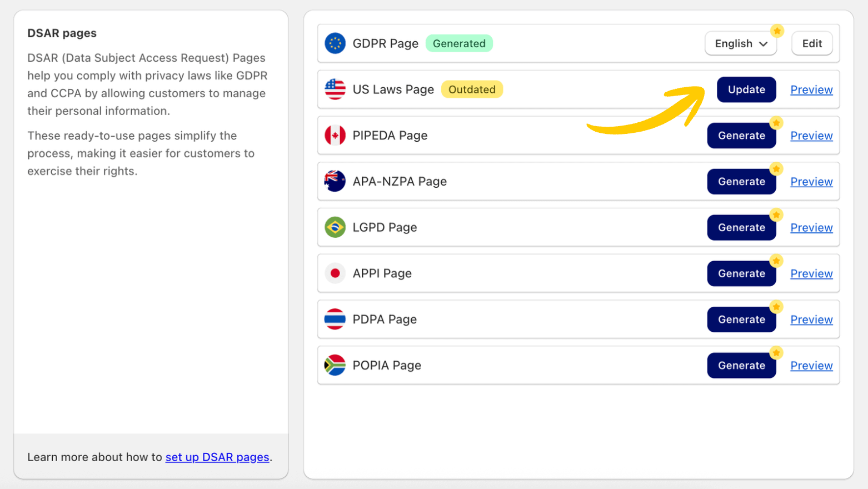The image size is (868, 489).
Task: Click the star badge above the English dropdown
Action: point(777,31)
